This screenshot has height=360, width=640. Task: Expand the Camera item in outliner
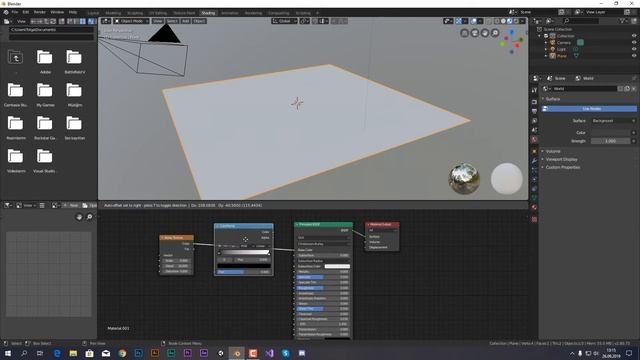(x=546, y=42)
